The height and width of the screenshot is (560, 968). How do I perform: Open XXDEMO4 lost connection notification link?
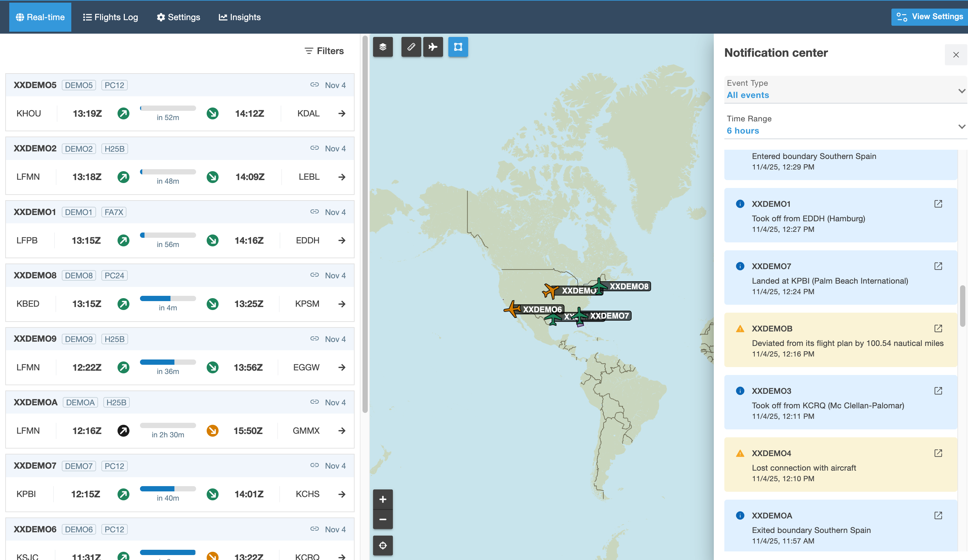pos(938,453)
